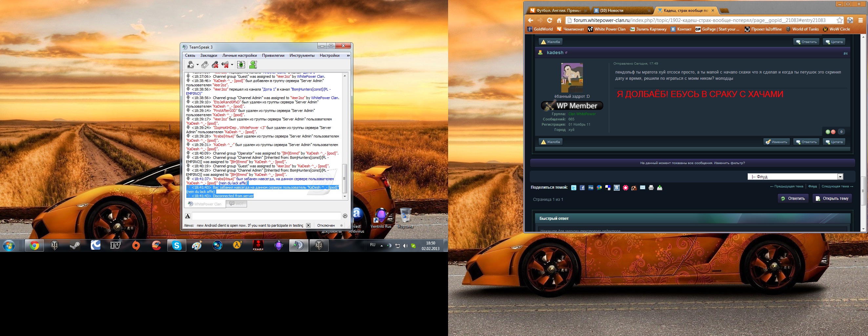
Task: Click the Открыть тему button
Action: [x=832, y=199]
